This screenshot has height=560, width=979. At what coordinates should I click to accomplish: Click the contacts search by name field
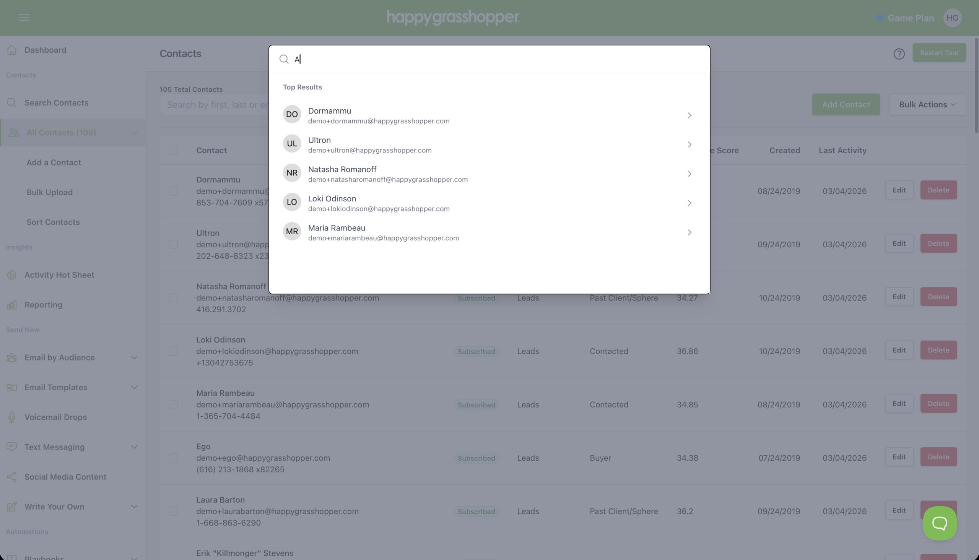point(214,105)
